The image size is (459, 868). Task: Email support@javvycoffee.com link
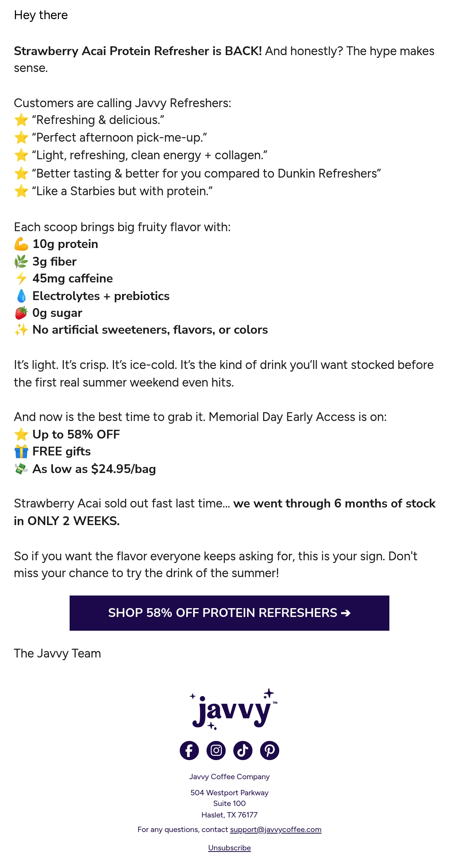275,829
